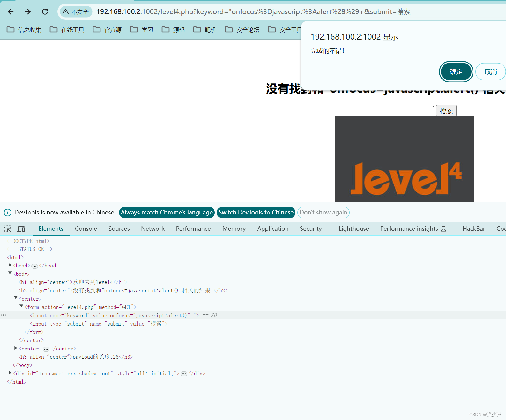506x420 pixels.
Task: Toggle the device toolbar icon
Action: (21, 229)
